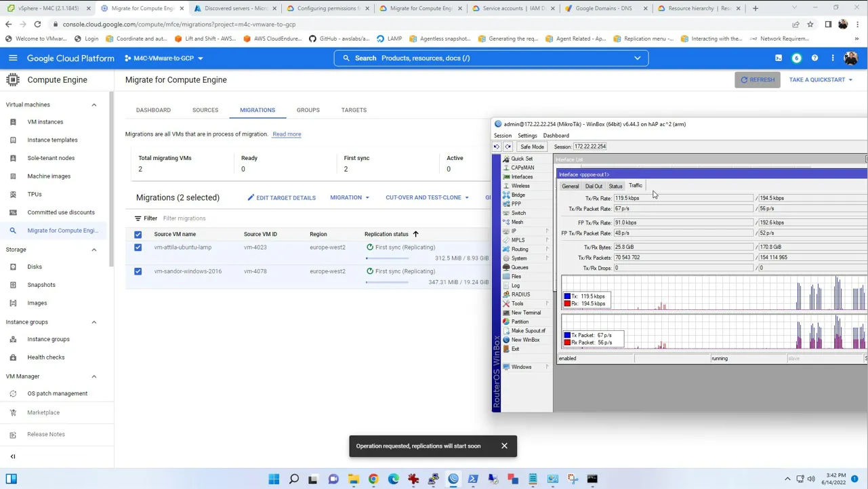Open the WinBox Settings menu
The height and width of the screenshot is (489, 868).
coord(527,136)
